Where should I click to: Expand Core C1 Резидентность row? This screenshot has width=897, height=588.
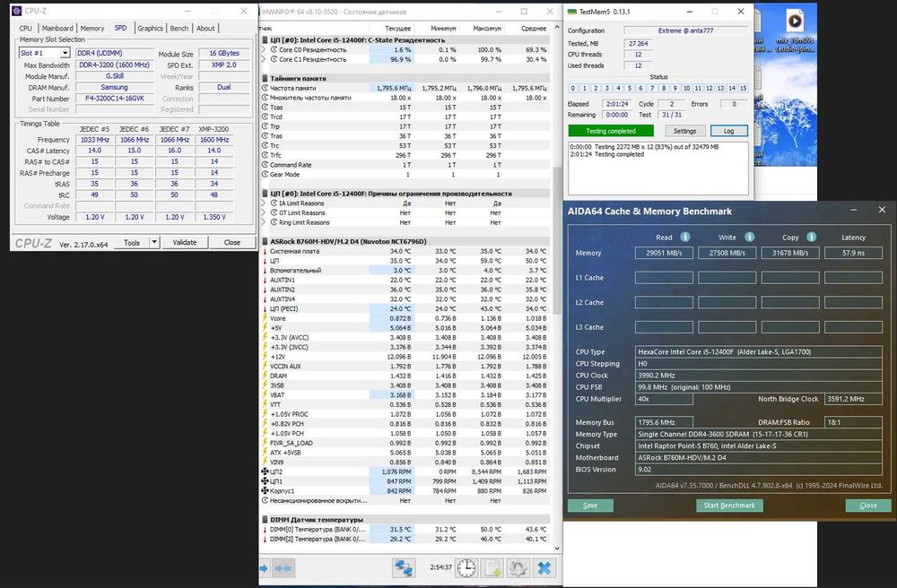click(264, 59)
